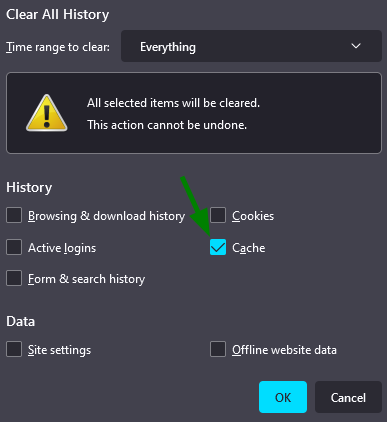The height and width of the screenshot is (422, 387).
Task: Click the green arrow annotation
Action: 195,207
